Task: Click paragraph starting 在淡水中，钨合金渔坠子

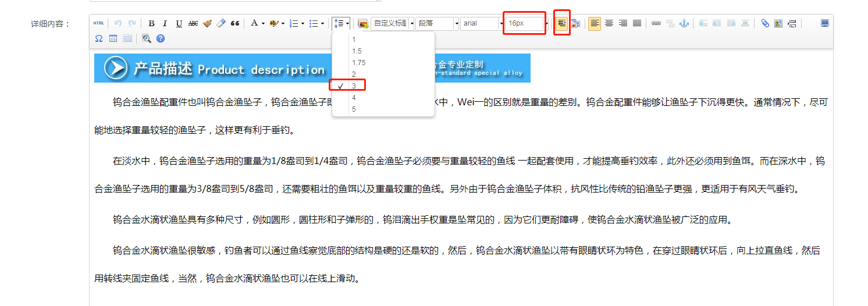Action: coord(460,175)
